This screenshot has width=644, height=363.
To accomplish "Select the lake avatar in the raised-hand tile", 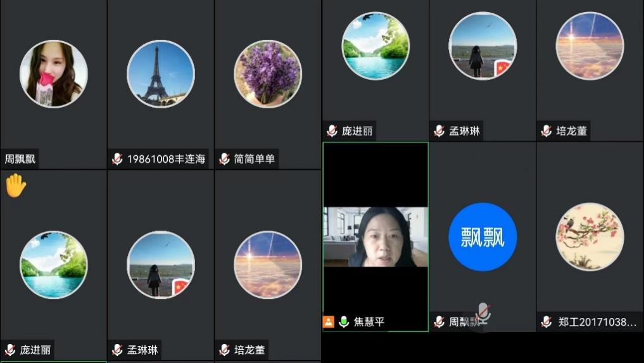I will (x=53, y=264).
